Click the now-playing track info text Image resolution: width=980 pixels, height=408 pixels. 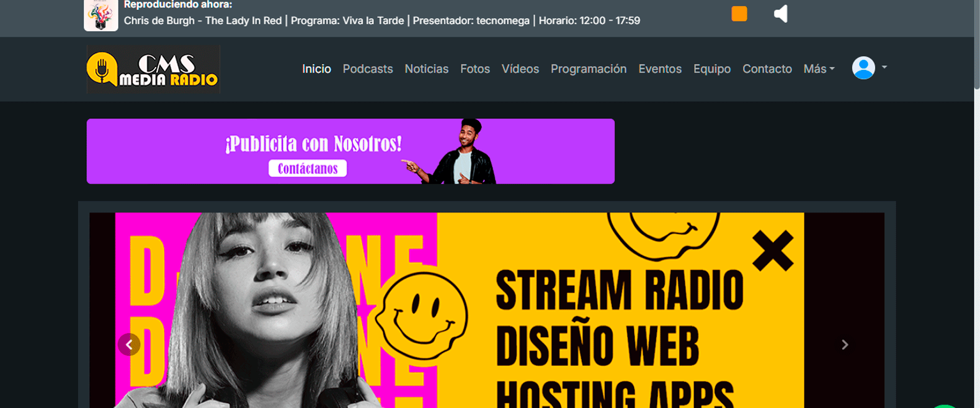382,21
